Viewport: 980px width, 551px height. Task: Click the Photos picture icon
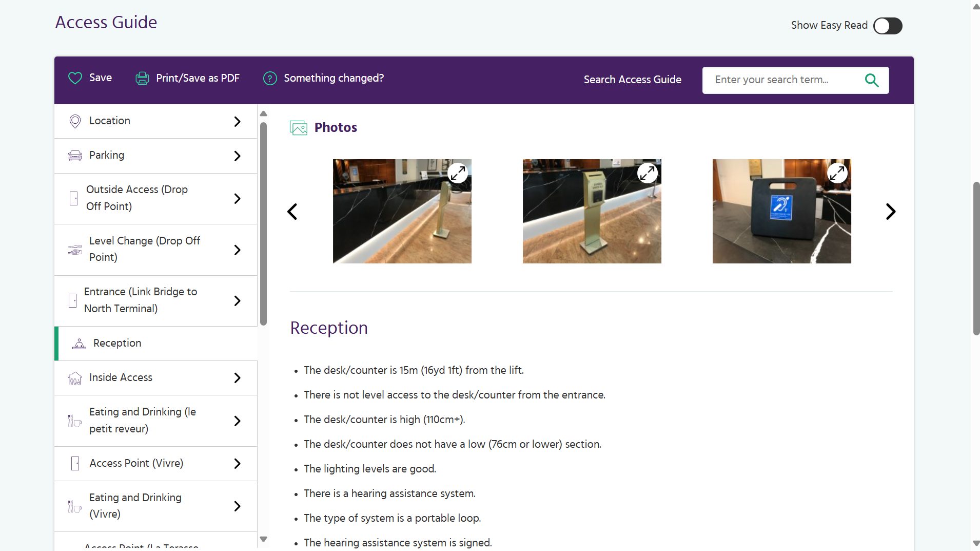coord(299,127)
